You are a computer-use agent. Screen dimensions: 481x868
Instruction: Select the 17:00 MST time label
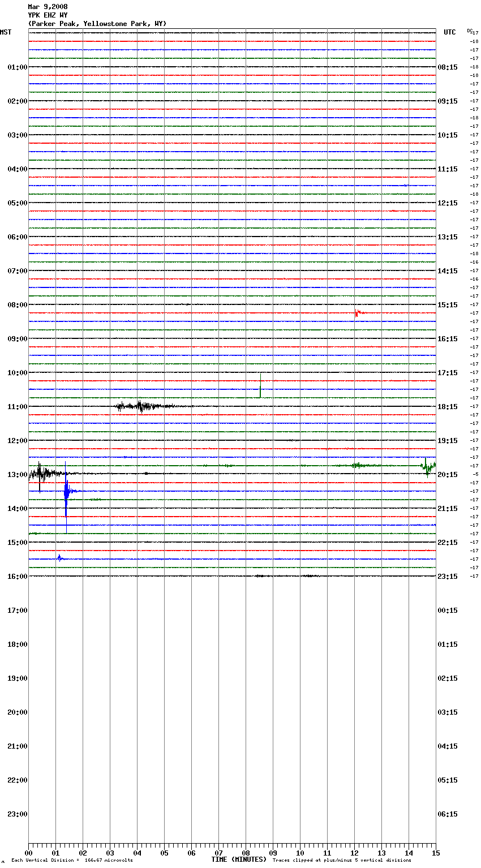point(18,610)
